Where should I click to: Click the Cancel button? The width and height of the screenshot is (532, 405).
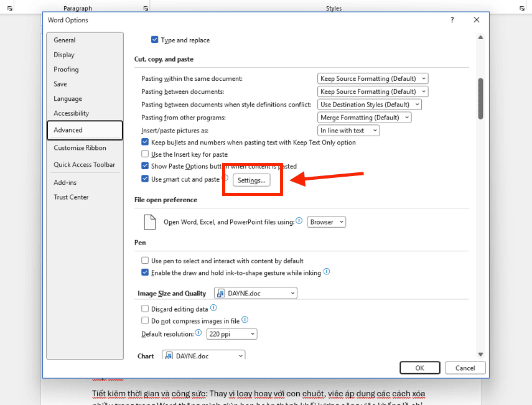click(465, 368)
